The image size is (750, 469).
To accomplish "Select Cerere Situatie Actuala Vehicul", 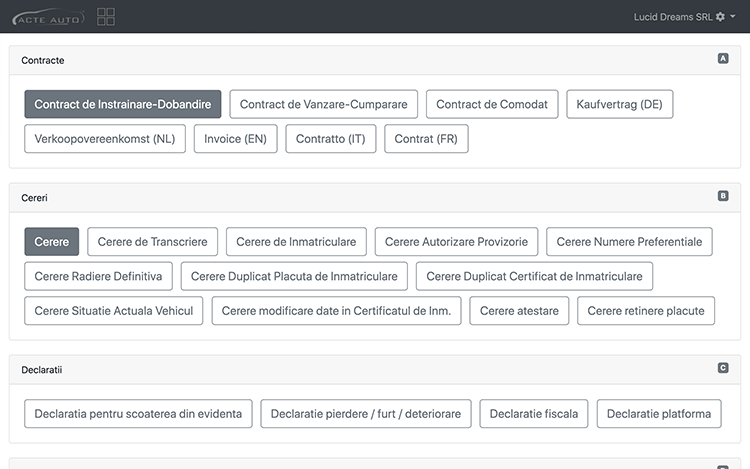I will coord(113,311).
